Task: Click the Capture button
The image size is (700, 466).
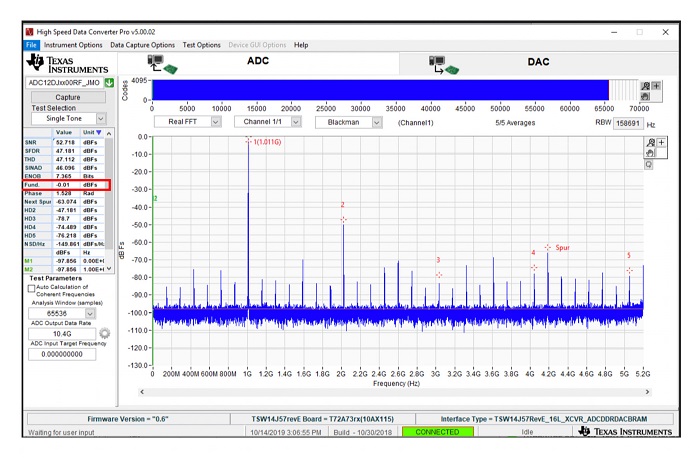Action: click(68, 97)
